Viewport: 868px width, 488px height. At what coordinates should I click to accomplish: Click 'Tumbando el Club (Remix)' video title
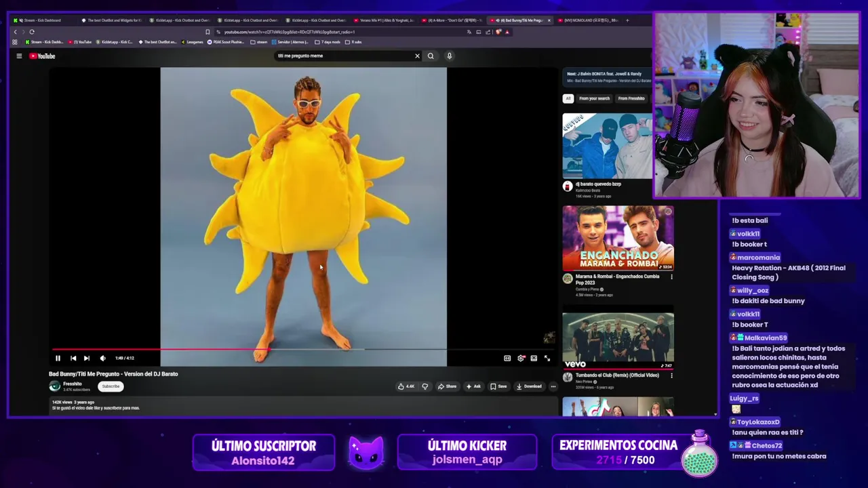tap(617, 375)
